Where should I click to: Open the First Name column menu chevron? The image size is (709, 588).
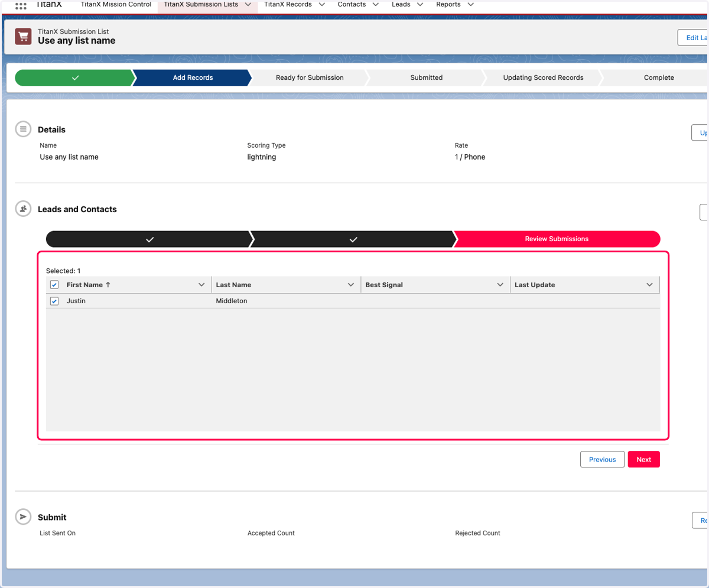tap(201, 285)
